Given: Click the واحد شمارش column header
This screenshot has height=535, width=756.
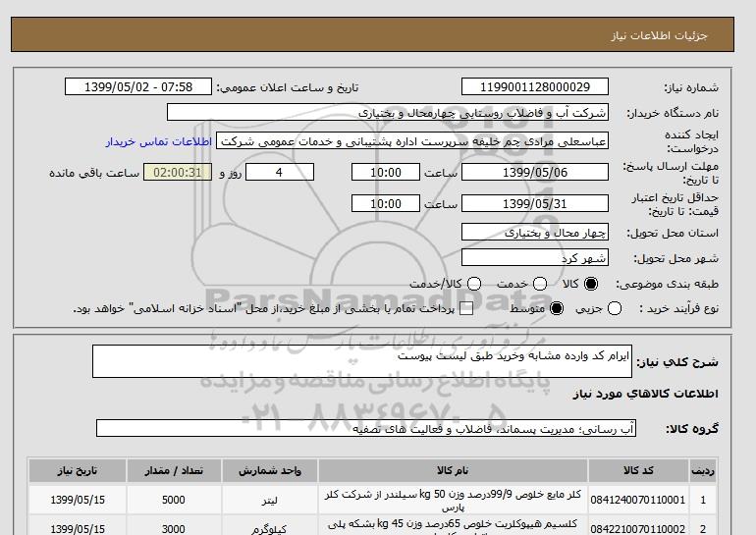Looking at the screenshot, I should [270, 470].
